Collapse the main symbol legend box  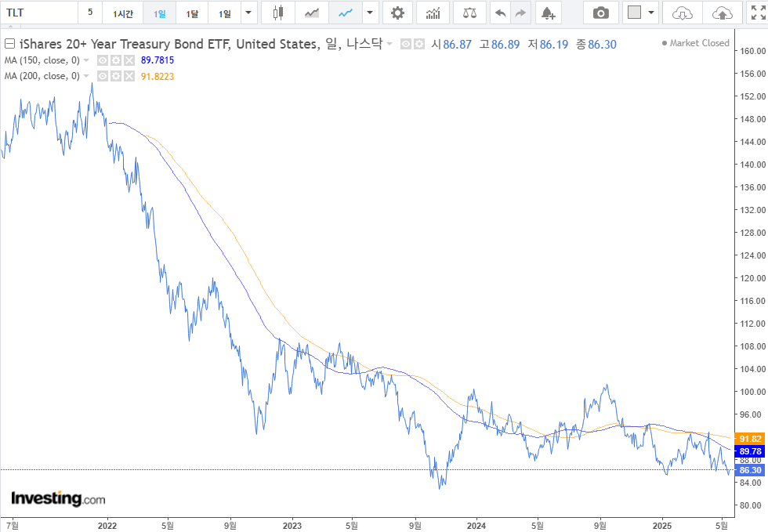pos(9,44)
